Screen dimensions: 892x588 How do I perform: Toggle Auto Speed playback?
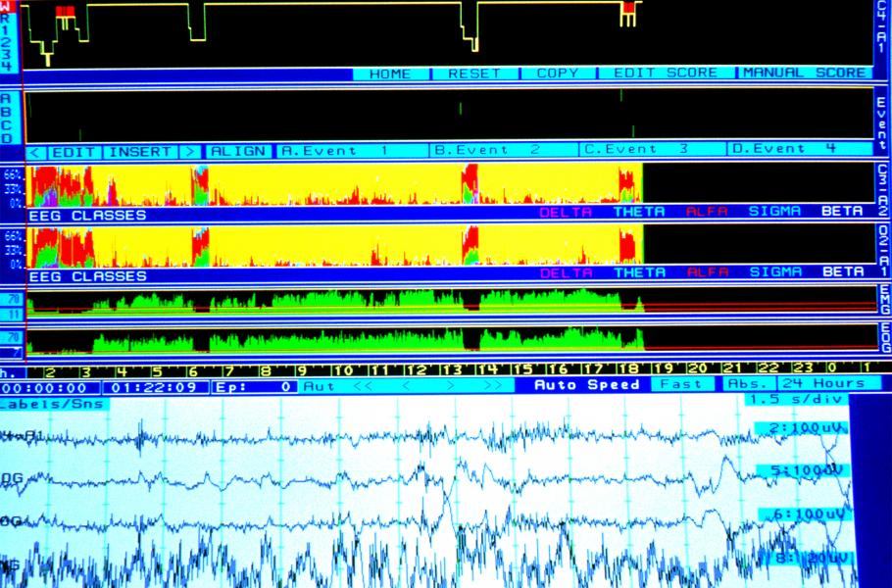586,385
